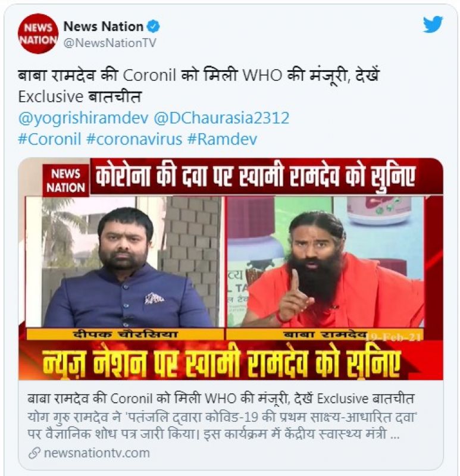This screenshot has height=476, width=460.
Task: Open the News Nation account name
Action: point(103,26)
